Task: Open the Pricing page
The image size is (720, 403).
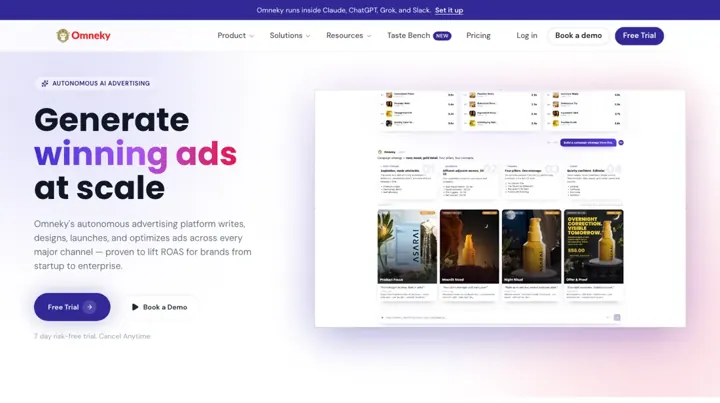Action: tap(478, 35)
